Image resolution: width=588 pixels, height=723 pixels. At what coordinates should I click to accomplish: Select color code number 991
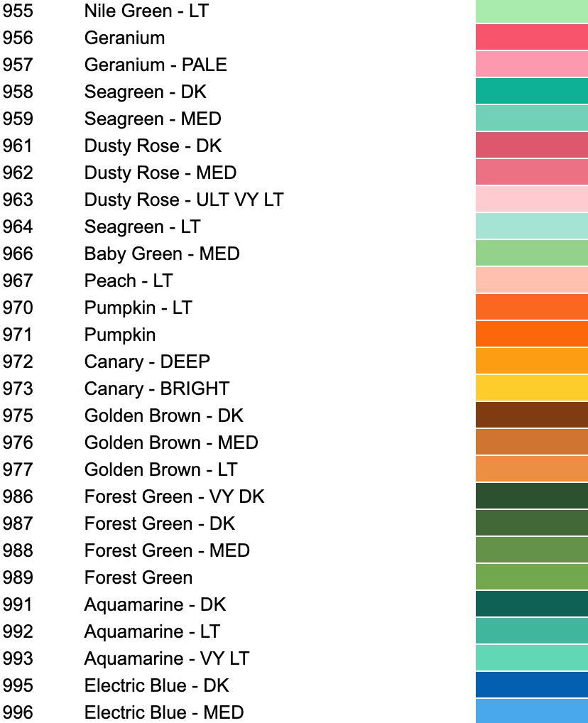tap(18, 604)
